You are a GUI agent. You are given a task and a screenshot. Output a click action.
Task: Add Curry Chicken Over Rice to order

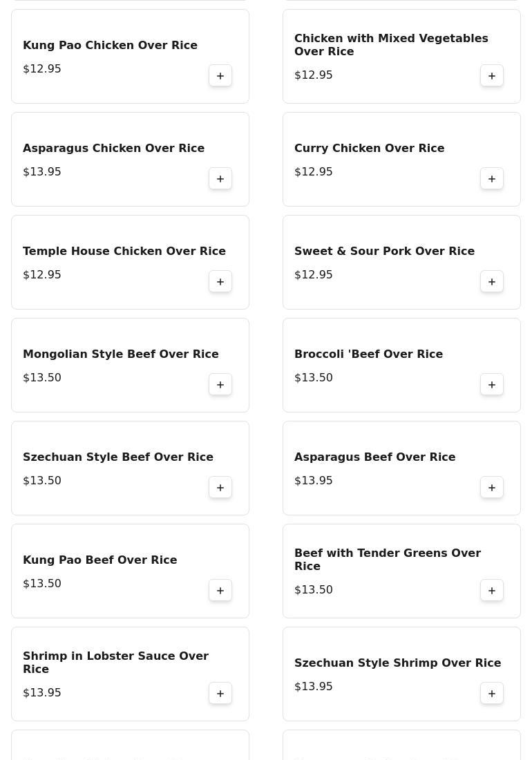[492, 179]
